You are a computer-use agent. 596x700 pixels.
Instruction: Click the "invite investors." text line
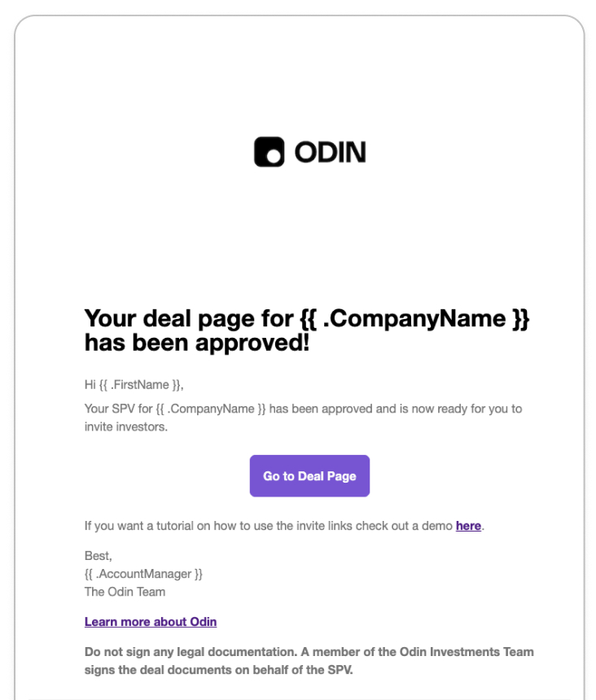[x=126, y=427]
